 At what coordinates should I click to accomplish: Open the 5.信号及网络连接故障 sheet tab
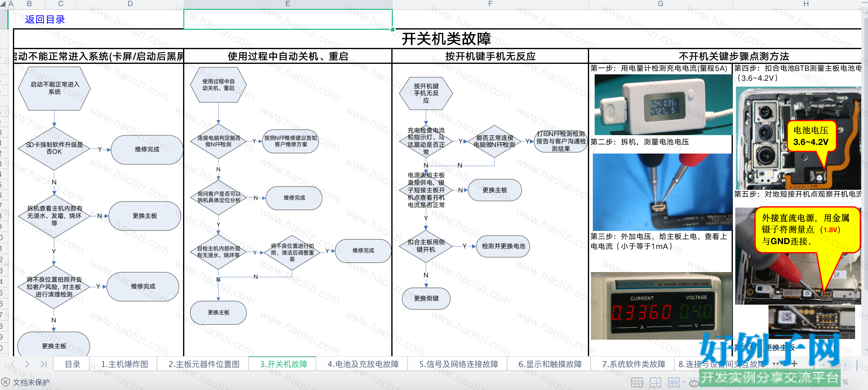[x=458, y=364]
